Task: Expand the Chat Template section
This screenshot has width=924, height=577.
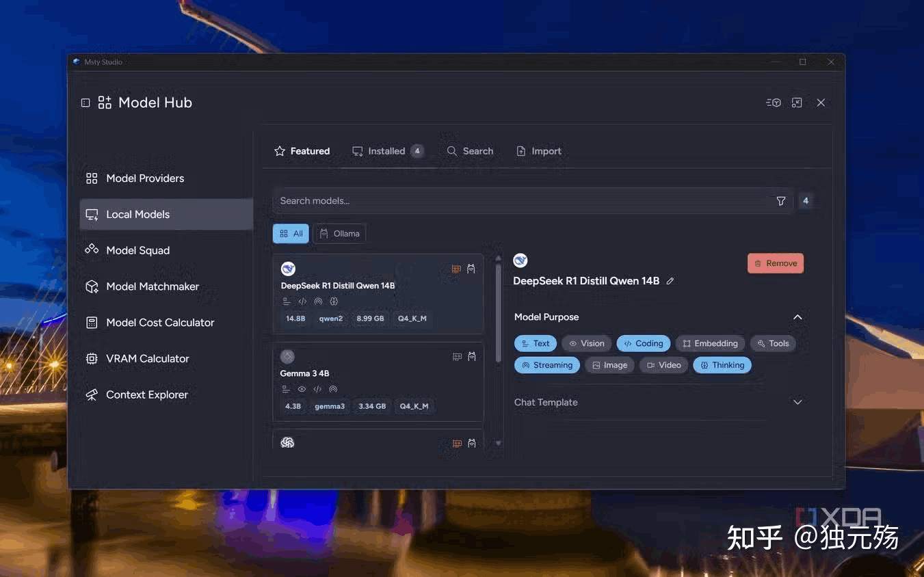Action: pyautogui.click(x=797, y=402)
